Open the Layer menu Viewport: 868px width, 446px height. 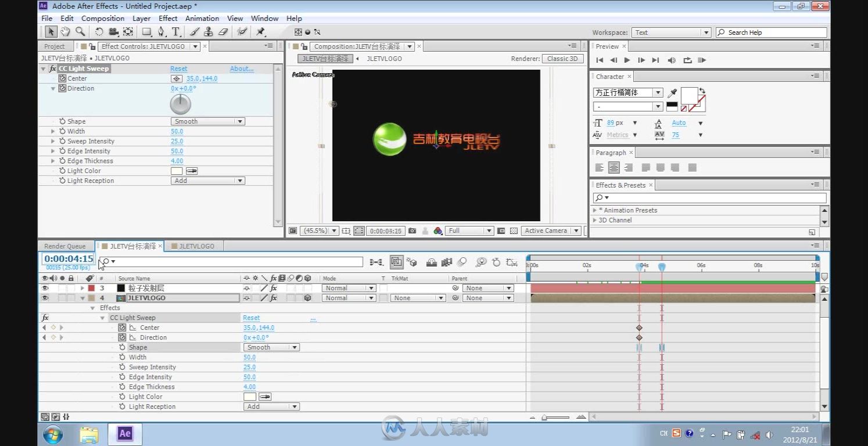tap(141, 19)
